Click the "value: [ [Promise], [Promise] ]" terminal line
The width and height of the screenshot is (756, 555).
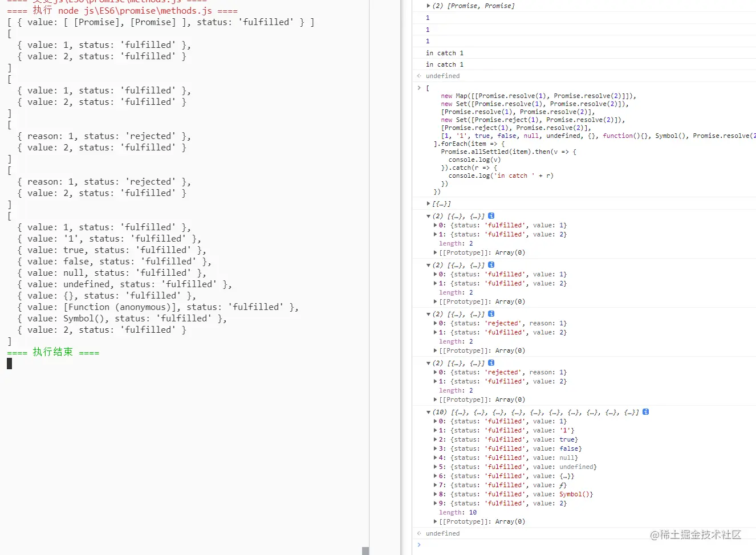pos(161,22)
